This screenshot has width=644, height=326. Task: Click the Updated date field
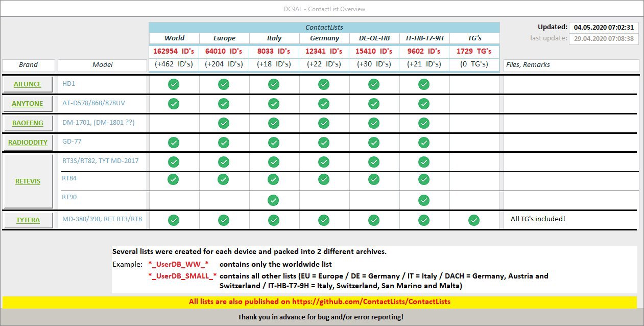603,28
